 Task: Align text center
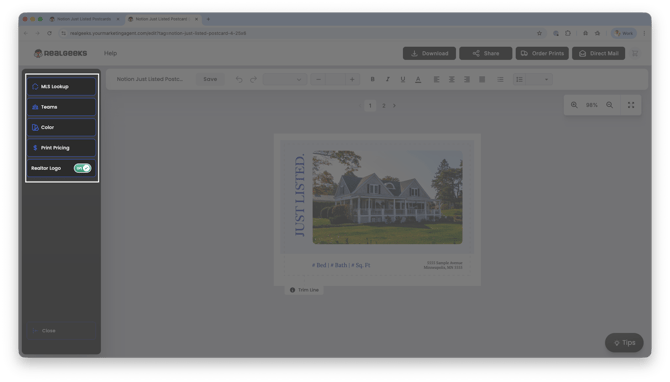[452, 79]
